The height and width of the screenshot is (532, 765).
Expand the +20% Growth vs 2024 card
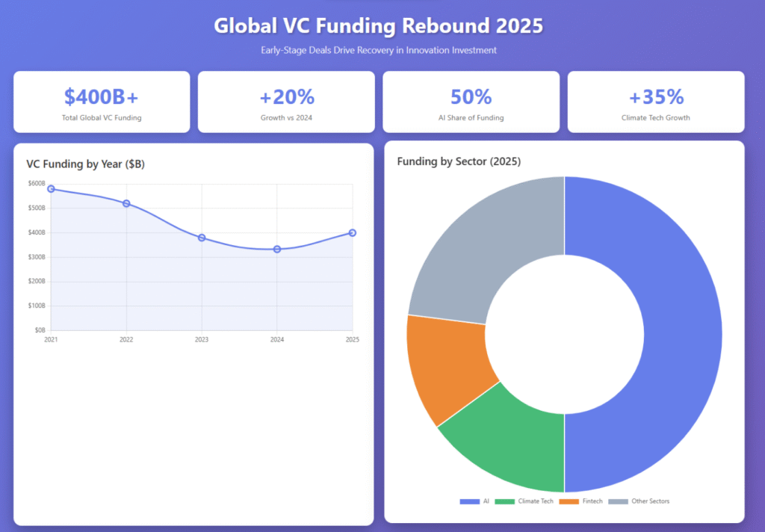[286, 102]
